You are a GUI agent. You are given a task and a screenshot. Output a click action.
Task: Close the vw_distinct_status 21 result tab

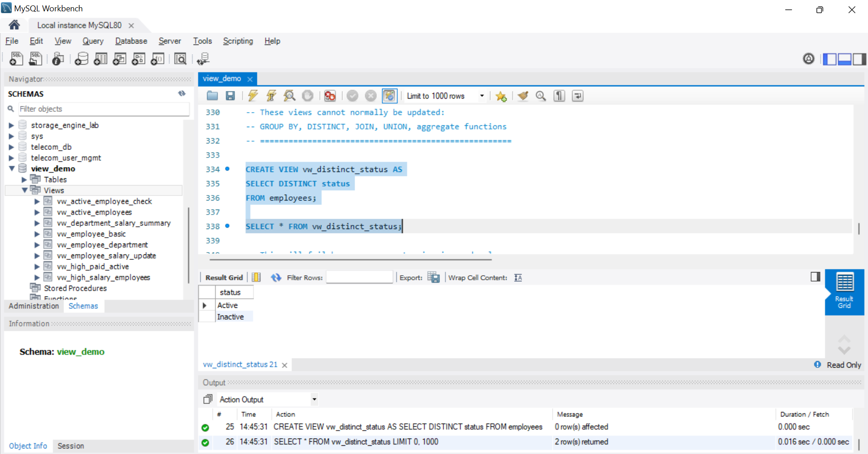point(285,365)
